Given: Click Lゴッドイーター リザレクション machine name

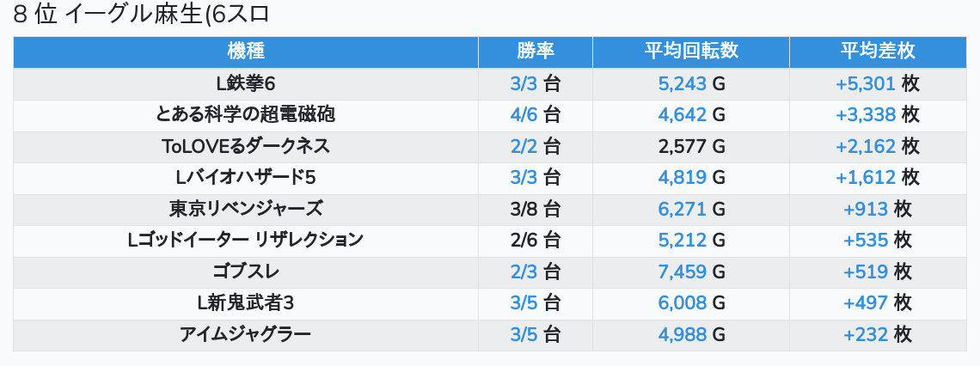Looking at the screenshot, I should (x=246, y=241).
